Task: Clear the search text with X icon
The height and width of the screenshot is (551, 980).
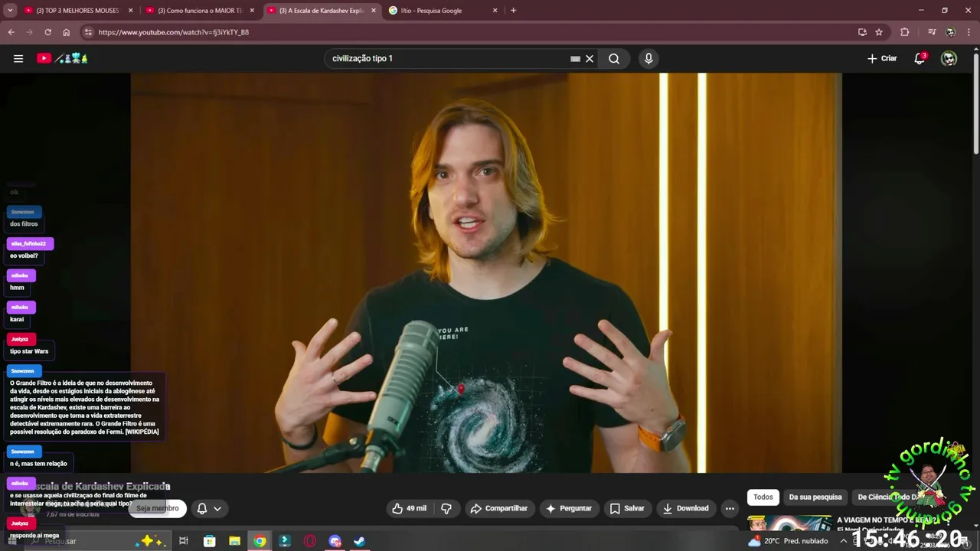Action: [x=590, y=58]
